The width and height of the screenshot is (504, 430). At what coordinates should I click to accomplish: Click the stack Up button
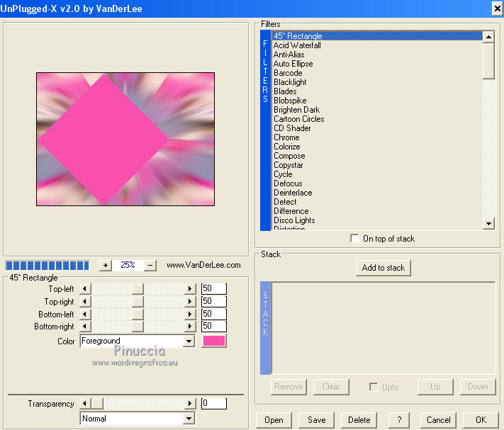(x=435, y=387)
